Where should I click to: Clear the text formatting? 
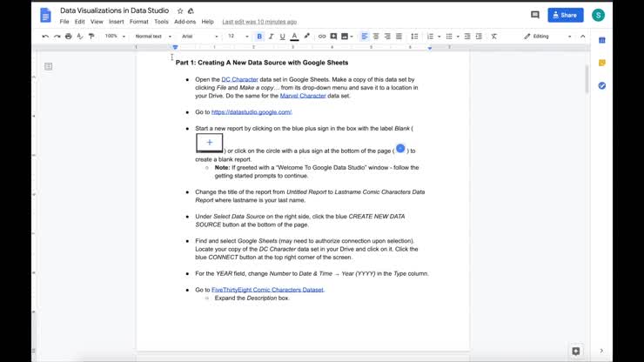pos(494,37)
